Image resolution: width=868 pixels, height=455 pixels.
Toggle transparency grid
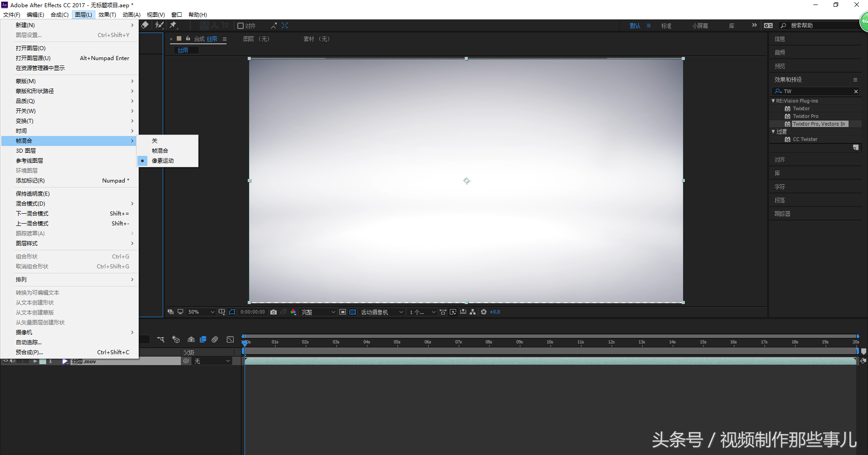click(x=353, y=312)
